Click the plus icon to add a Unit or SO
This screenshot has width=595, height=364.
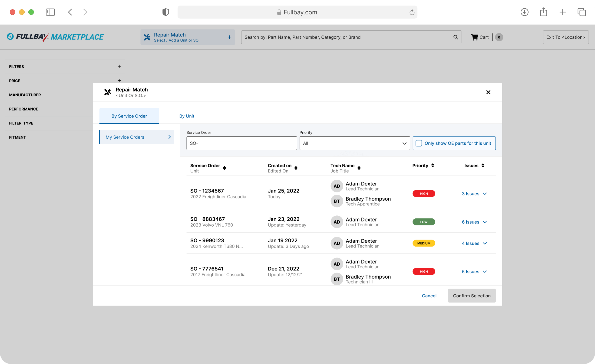tap(229, 37)
